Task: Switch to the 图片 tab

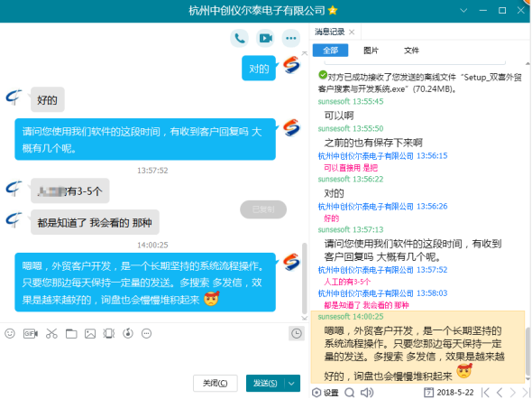Action: (371, 51)
